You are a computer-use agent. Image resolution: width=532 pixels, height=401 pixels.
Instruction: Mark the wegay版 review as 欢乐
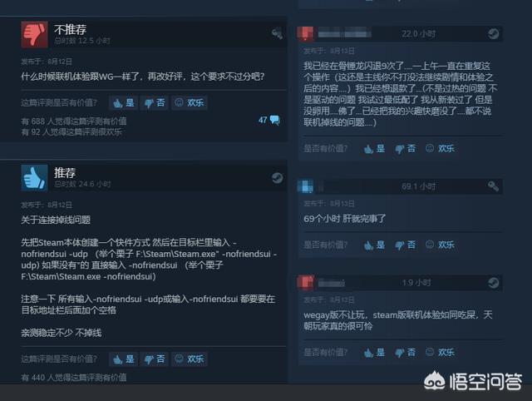click(x=440, y=353)
